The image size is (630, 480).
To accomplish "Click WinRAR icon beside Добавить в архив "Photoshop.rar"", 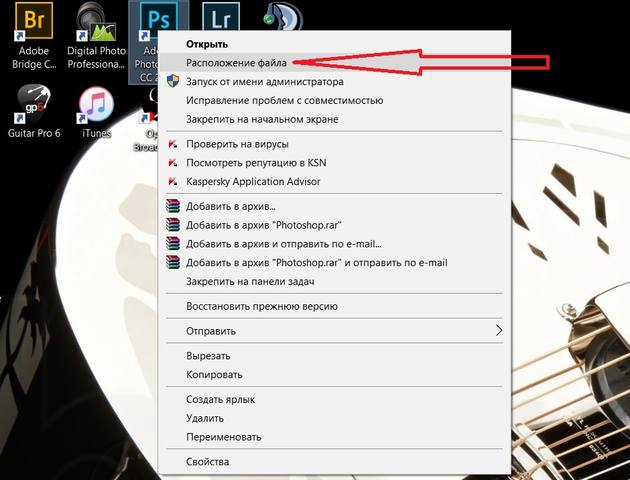I will click(x=173, y=225).
